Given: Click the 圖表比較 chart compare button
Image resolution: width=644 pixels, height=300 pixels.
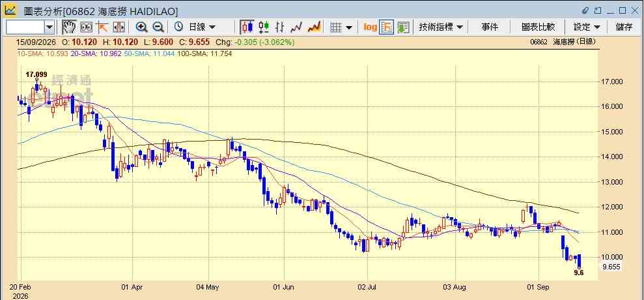Looking at the screenshot, I should pyautogui.click(x=538, y=27).
